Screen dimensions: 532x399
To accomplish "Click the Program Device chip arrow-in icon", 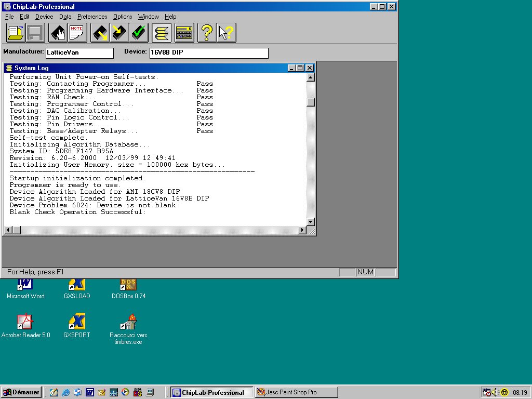I will pos(119,33).
